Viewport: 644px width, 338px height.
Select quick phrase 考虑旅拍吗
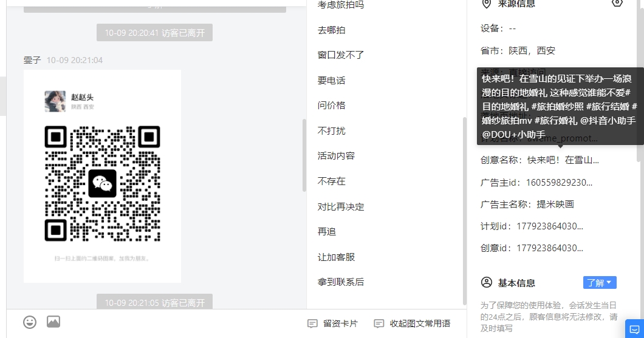point(341,5)
